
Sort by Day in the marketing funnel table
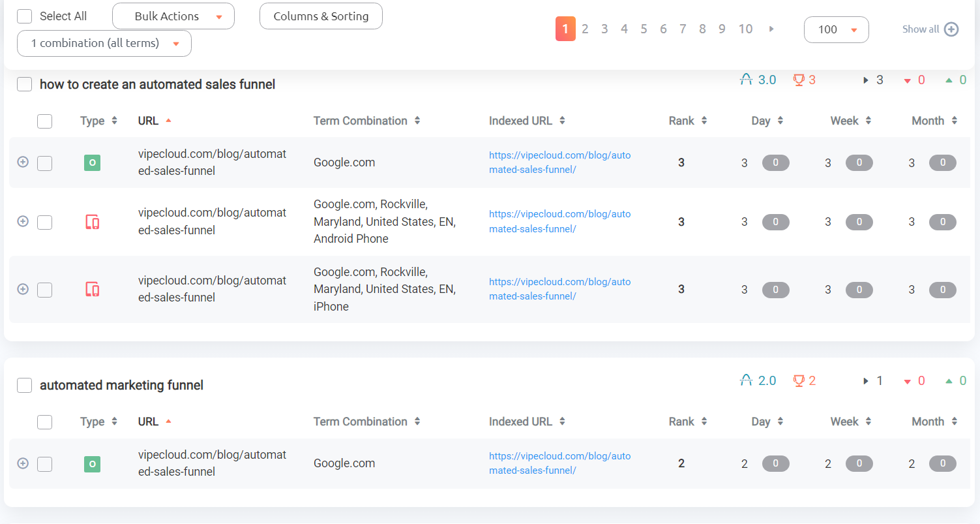click(767, 422)
